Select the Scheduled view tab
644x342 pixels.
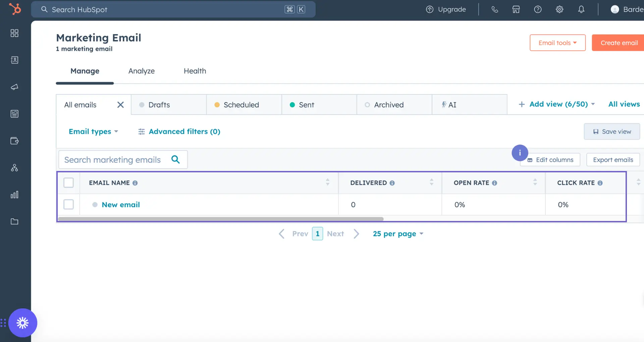pos(244,105)
